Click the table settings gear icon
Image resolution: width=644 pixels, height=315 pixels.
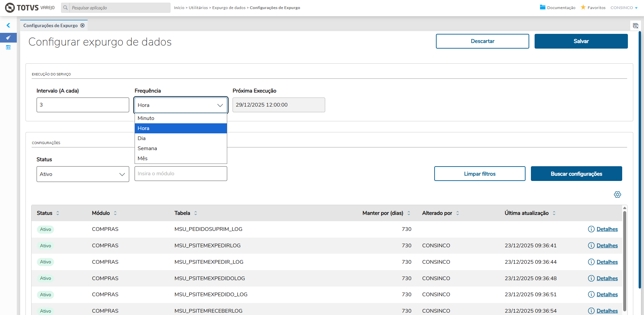point(617,195)
